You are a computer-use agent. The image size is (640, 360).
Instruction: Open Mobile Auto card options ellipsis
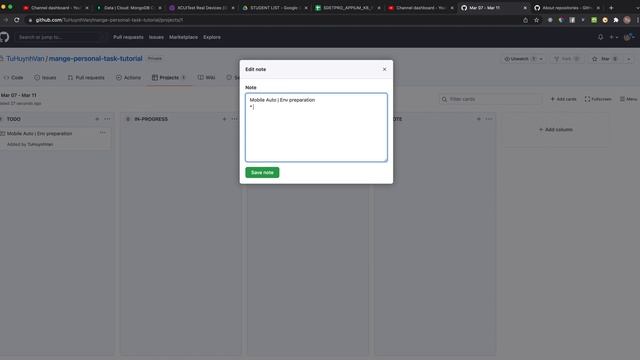coord(103,133)
